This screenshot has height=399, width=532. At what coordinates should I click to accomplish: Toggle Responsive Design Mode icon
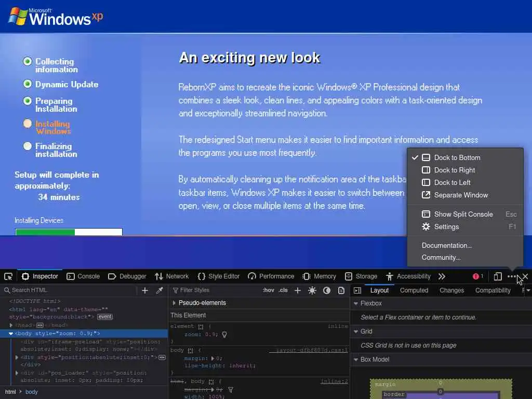pyautogui.click(x=498, y=276)
